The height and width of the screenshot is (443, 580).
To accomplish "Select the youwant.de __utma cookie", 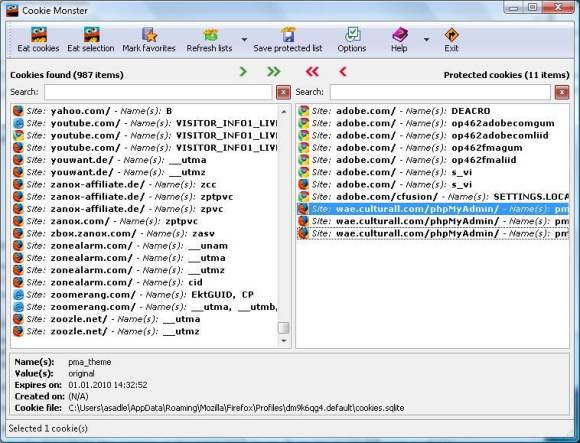I will point(144,160).
